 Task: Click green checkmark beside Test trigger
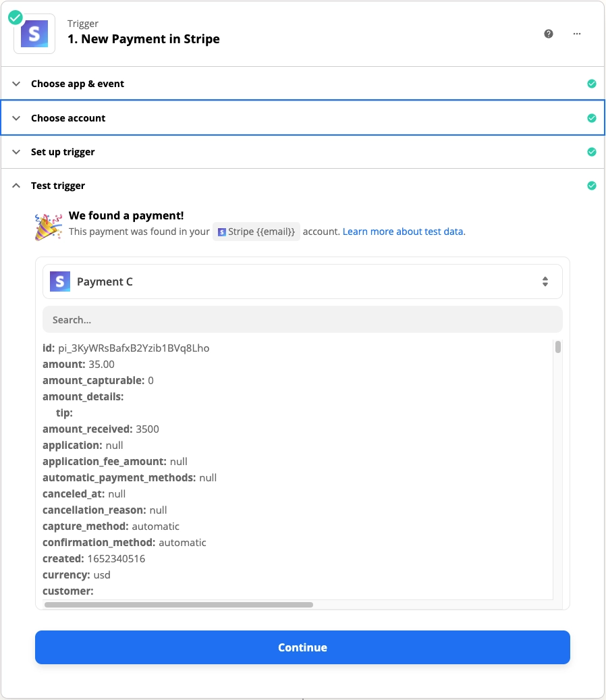pos(592,186)
